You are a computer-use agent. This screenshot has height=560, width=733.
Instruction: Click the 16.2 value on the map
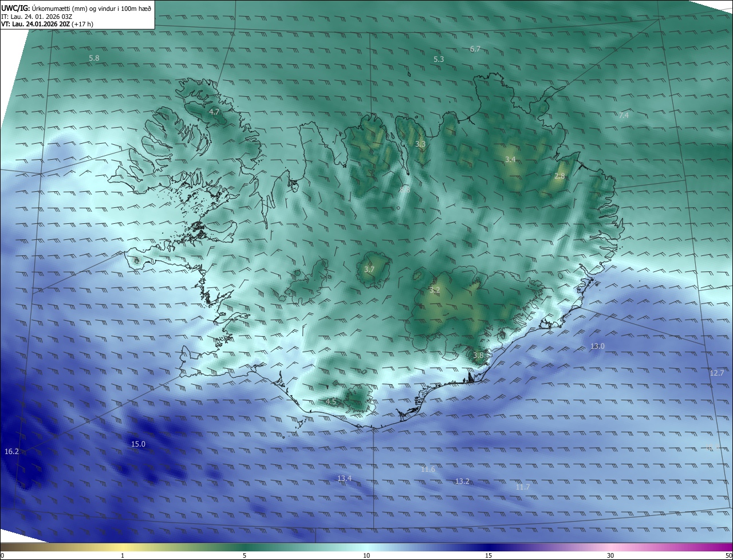pos(11,452)
